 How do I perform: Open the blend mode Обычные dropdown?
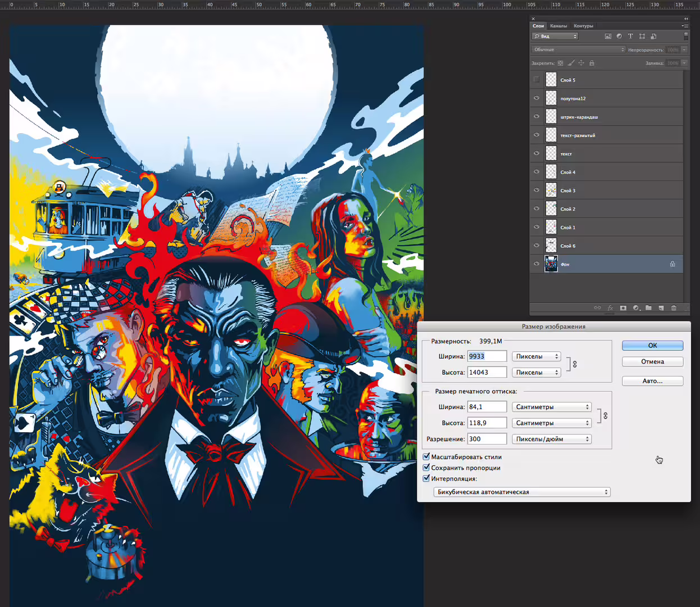578,49
